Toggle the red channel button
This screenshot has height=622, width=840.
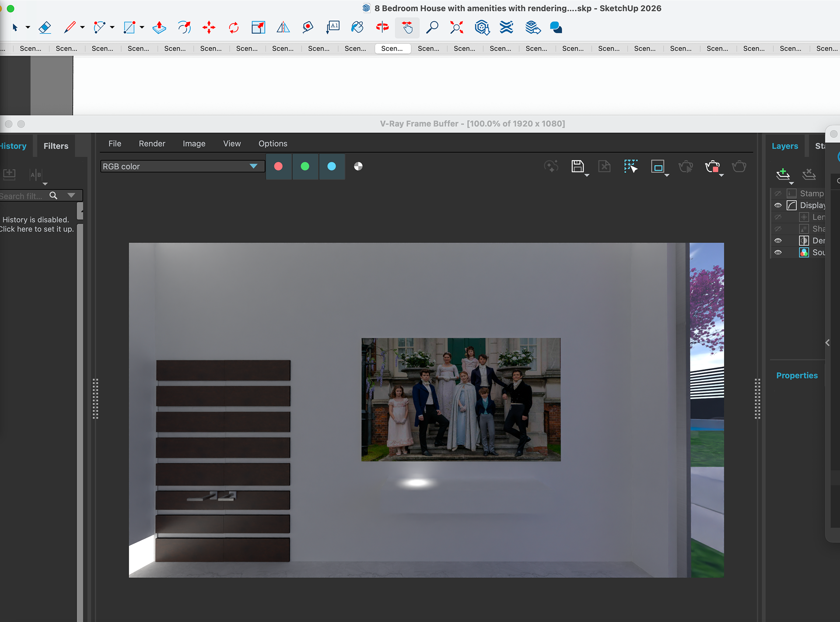tap(278, 166)
